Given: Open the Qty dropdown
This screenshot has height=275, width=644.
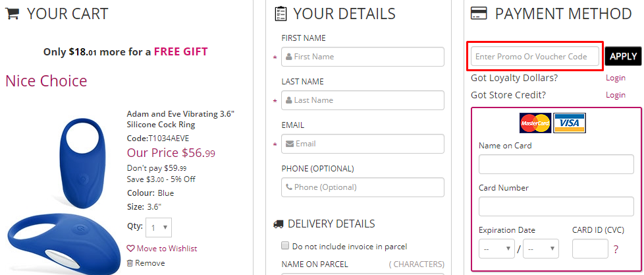Looking at the screenshot, I should click(x=158, y=228).
